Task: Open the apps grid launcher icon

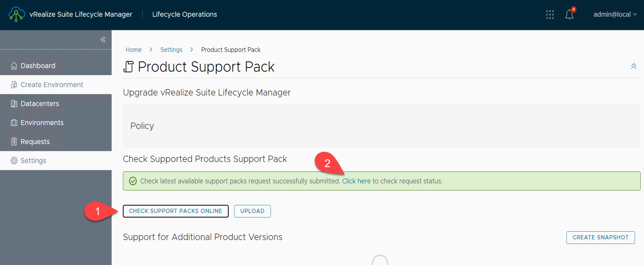Action: (550, 14)
